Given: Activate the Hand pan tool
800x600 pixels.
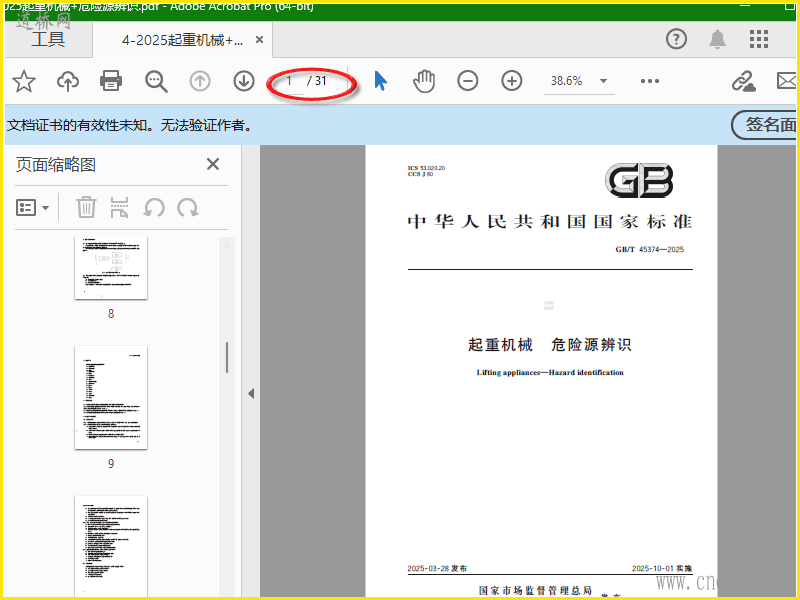Looking at the screenshot, I should tap(424, 81).
